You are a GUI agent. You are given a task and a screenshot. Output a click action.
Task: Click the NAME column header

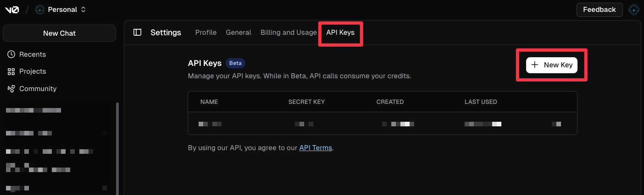(x=209, y=102)
